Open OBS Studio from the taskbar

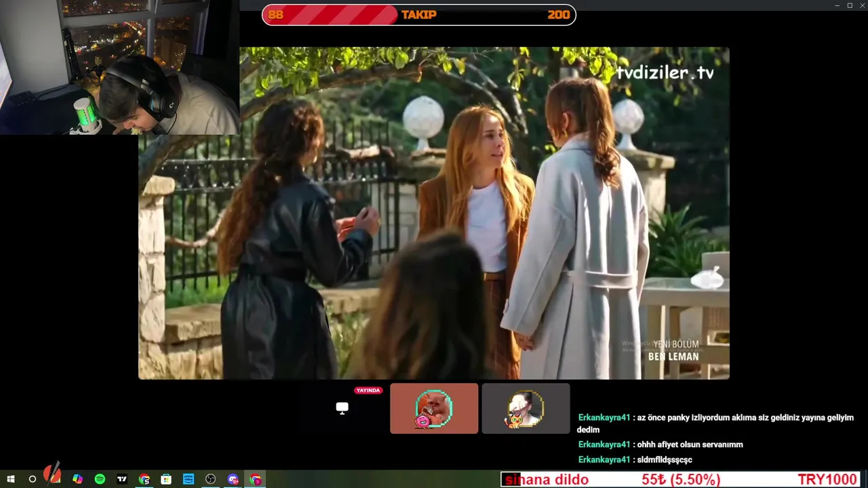pyautogui.click(x=211, y=479)
